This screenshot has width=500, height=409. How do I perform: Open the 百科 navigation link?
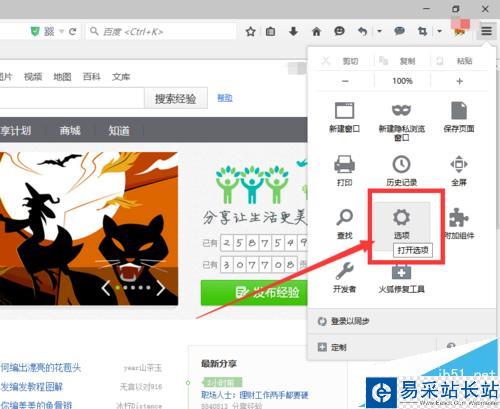tap(91, 77)
